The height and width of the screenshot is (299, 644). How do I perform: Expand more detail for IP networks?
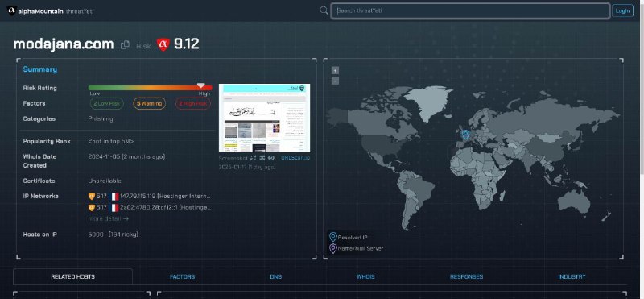(109, 218)
